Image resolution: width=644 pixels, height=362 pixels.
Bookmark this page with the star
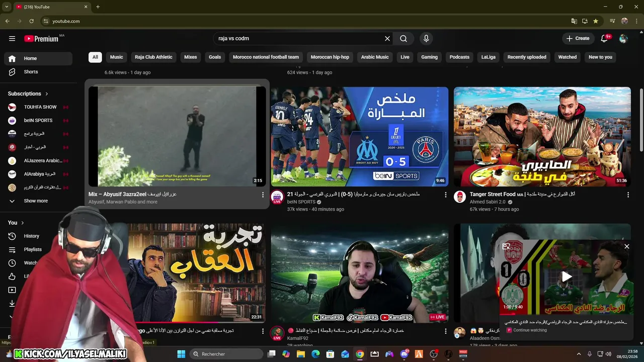pos(596,21)
